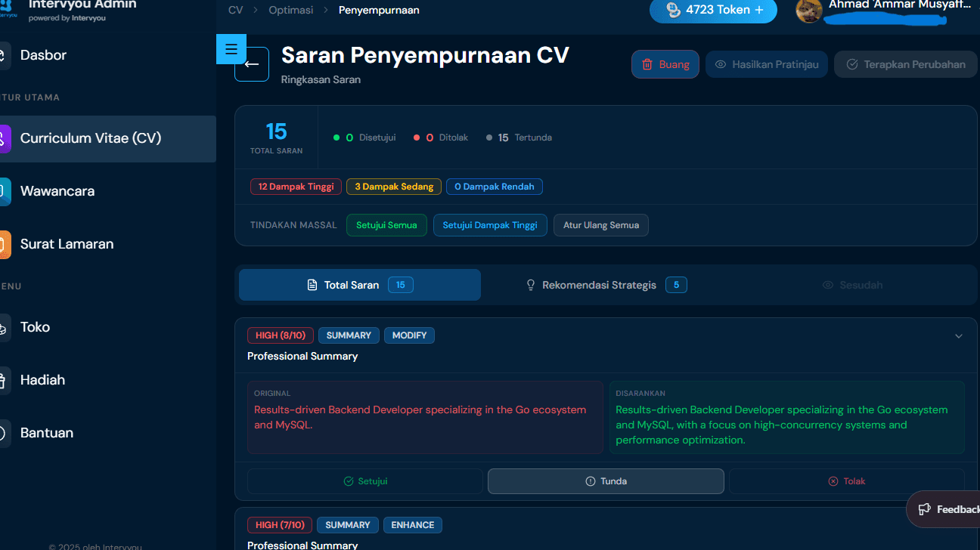Switch to Rekomendasi Strategis tab

(x=606, y=285)
